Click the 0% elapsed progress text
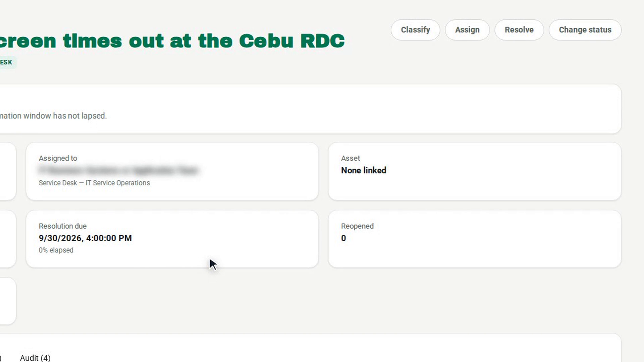Screen dimensions: 644x362 pos(56,250)
